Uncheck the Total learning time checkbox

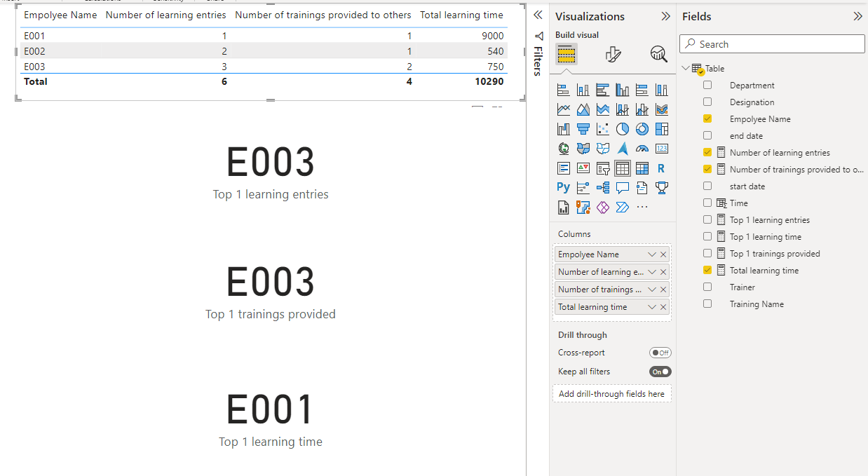point(707,270)
